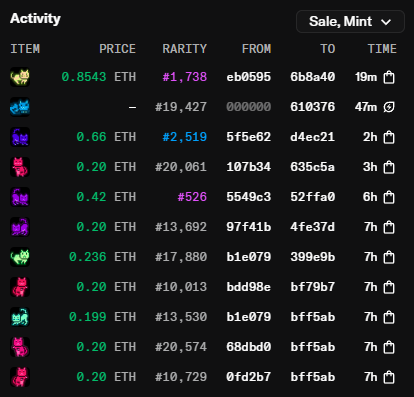This screenshot has width=414, height=397.
Task: Click the sale bag icon in the 6h row
Action: (389, 197)
